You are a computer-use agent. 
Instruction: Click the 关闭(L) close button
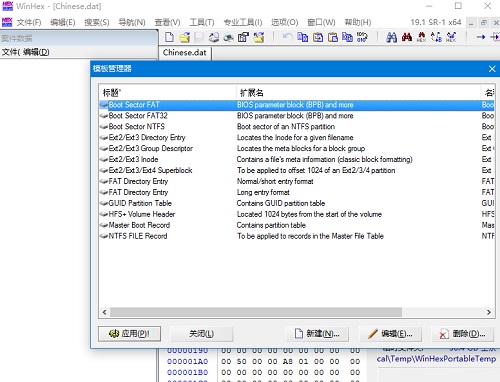[x=202, y=333]
